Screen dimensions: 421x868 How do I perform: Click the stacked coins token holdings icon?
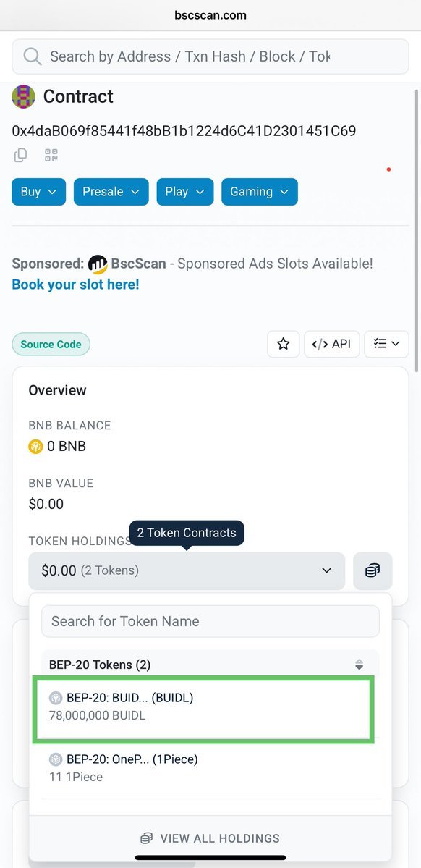[x=373, y=570]
